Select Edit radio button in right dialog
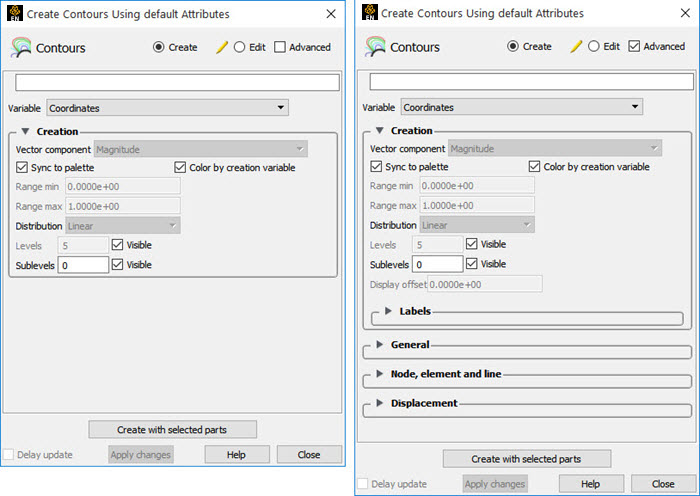The height and width of the screenshot is (496, 700). [x=593, y=46]
